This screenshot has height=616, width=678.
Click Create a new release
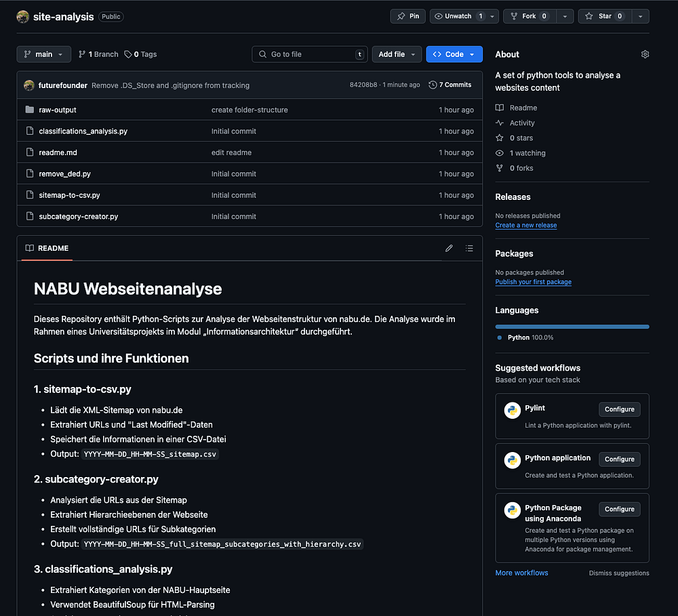pos(526,225)
